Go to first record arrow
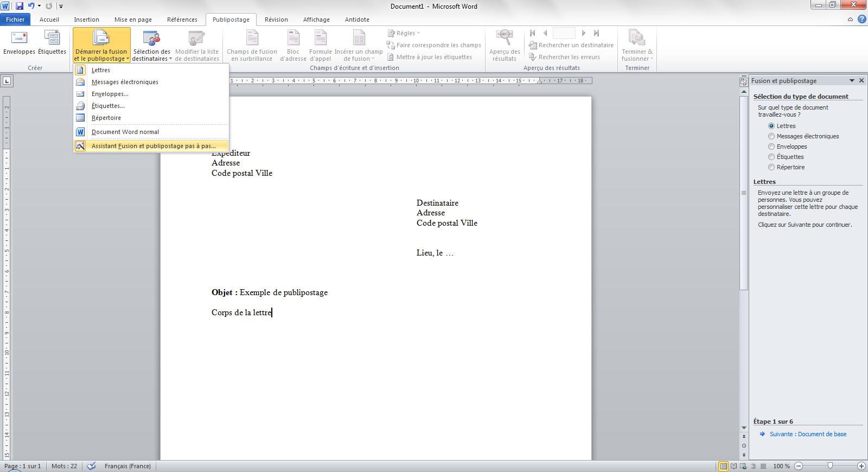The image size is (868, 472). click(x=532, y=33)
